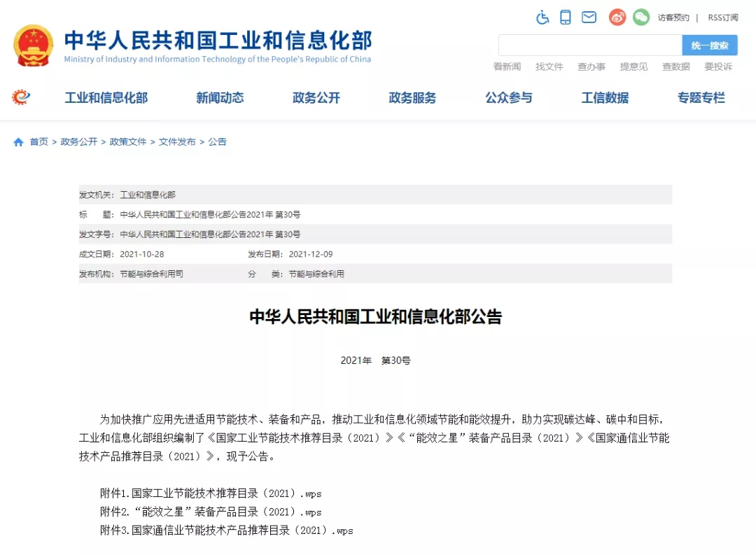Open the accessibility barrier-free icon
This screenshot has width=756, height=555.
click(542, 17)
